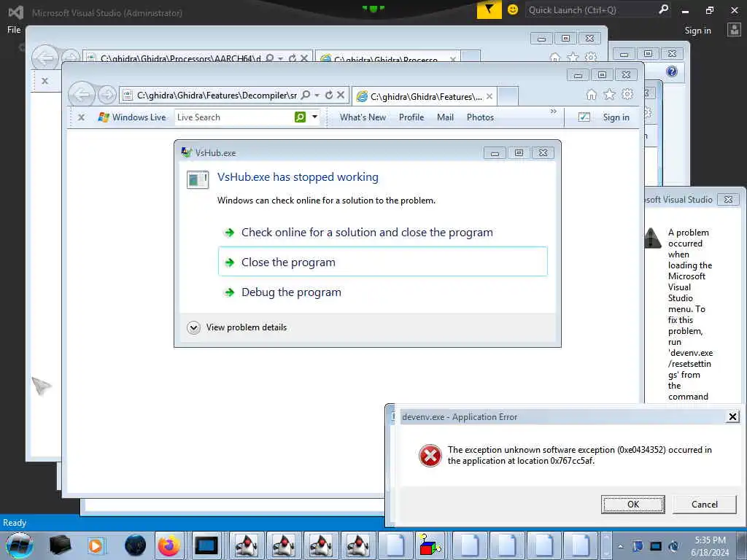
Task: Click the network icon in system tray
Action: [x=656, y=546]
